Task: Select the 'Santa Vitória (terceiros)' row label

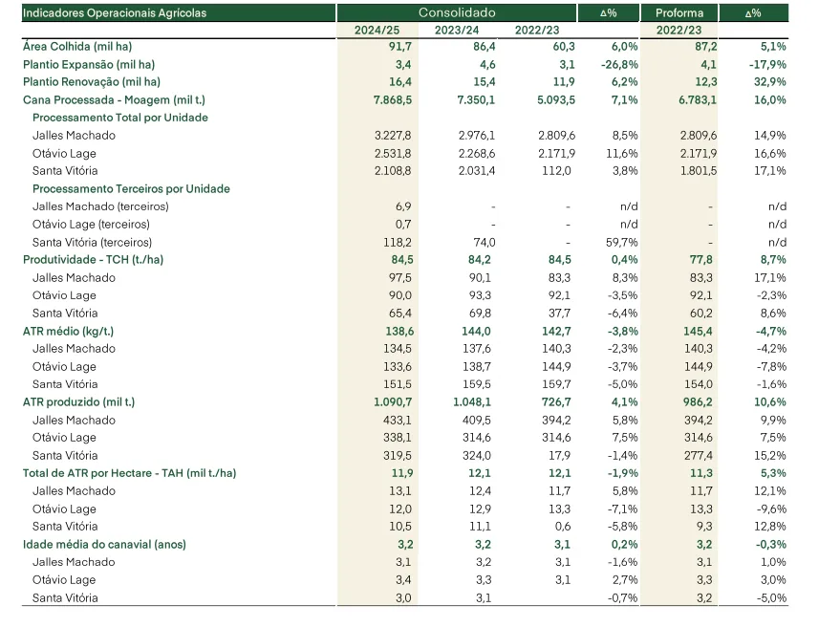Action: [x=92, y=242]
